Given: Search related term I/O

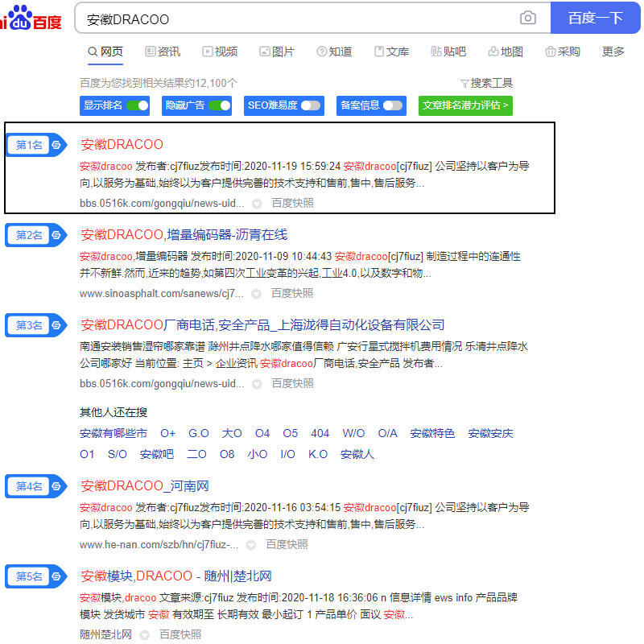Looking at the screenshot, I should [x=287, y=455].
